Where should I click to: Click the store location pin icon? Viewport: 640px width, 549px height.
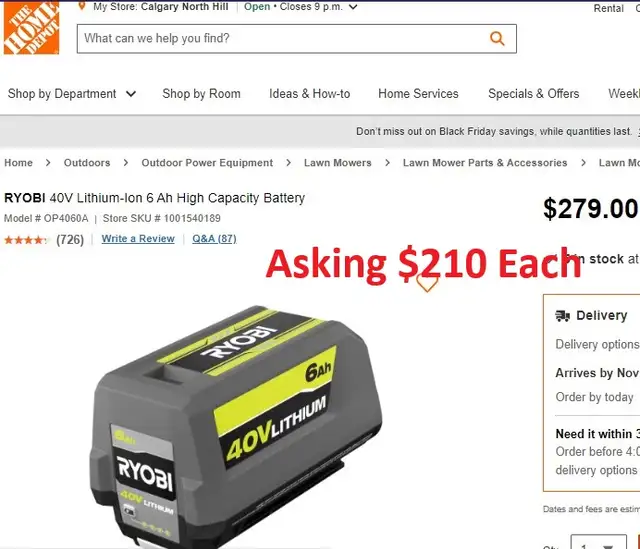coord(82,6)
